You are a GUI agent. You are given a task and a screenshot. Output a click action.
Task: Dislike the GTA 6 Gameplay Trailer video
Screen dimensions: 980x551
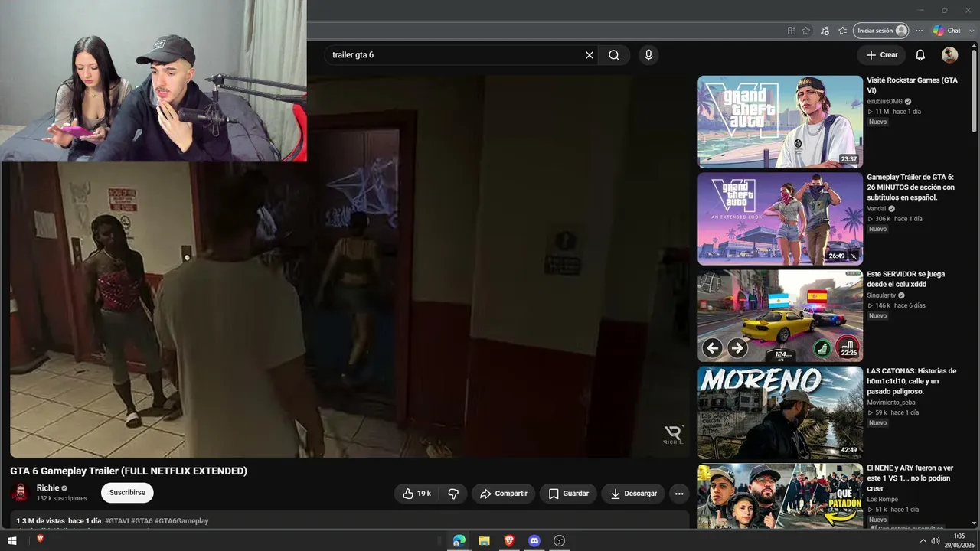pyautogui.click(x=453, y=494)
